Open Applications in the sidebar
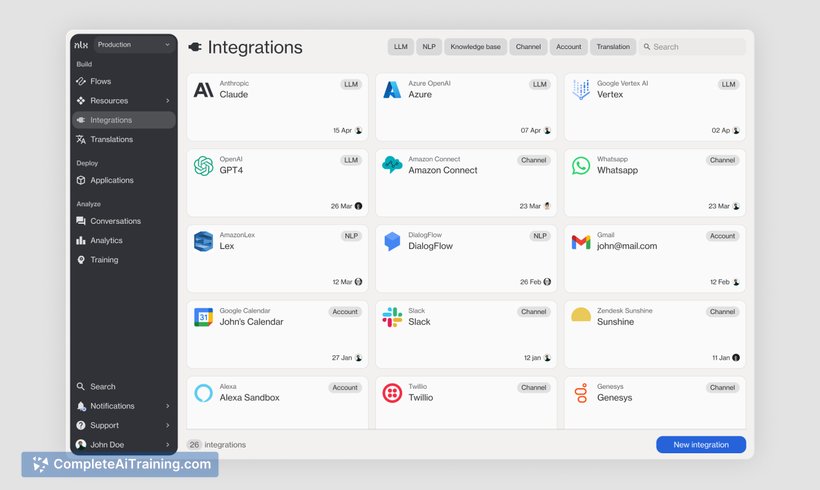Viewport: 820px width, 490px height. (123, 180)
